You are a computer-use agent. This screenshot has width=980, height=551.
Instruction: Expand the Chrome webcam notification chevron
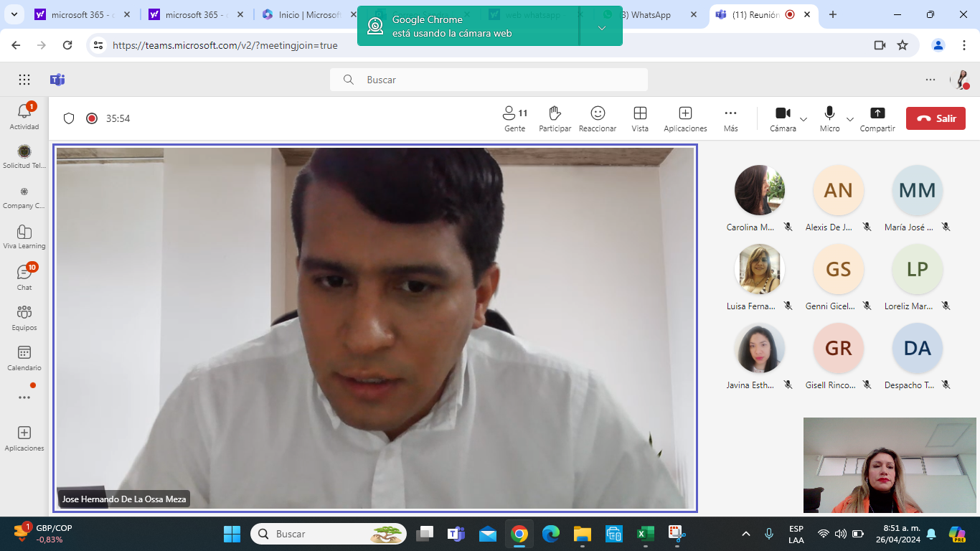[602, 27]
